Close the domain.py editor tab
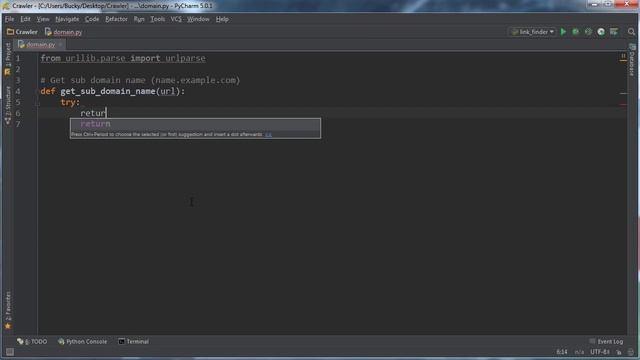 (x=60, y=44)
